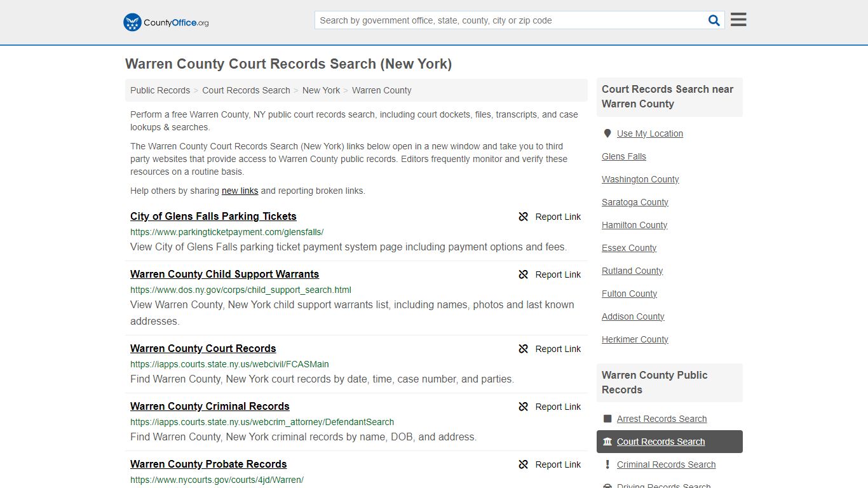This screenshot has height=488, width=868.
Task: Open the hamburger menu icon
Action: point(738,20)
